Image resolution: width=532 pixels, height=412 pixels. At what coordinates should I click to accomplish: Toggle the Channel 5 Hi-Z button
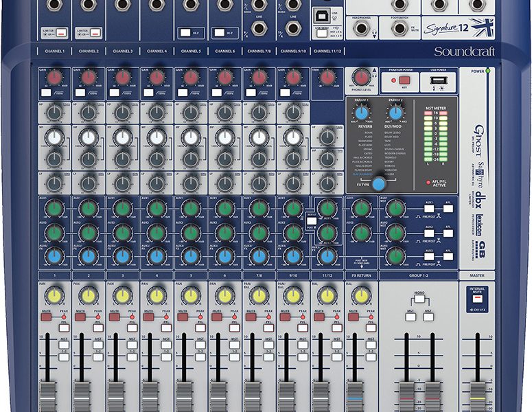click(x=185, y=32)
